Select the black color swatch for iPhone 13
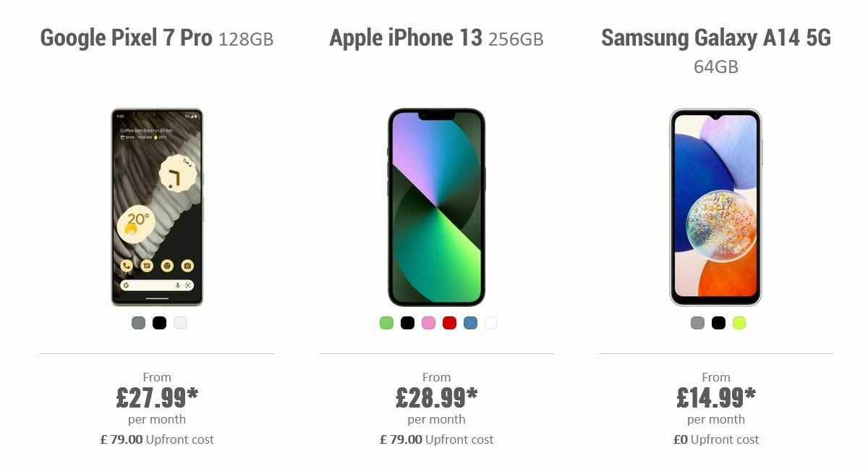Image resolution: width=868 pixels, height=472 pixels. coord(407,323)
